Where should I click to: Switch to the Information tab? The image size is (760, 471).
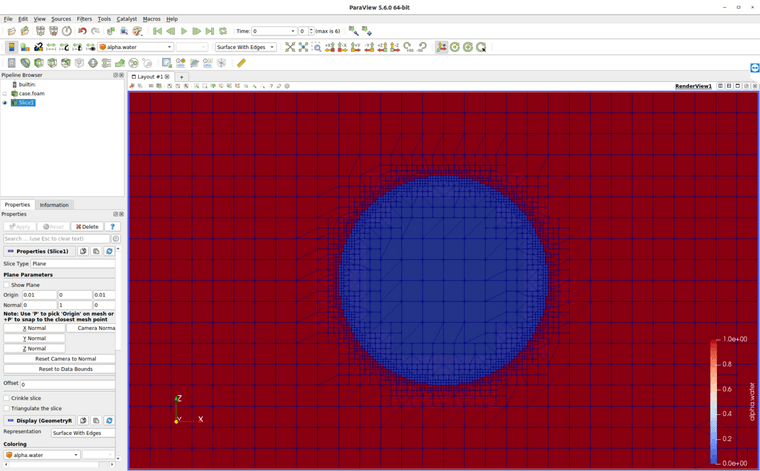[54, 205]
